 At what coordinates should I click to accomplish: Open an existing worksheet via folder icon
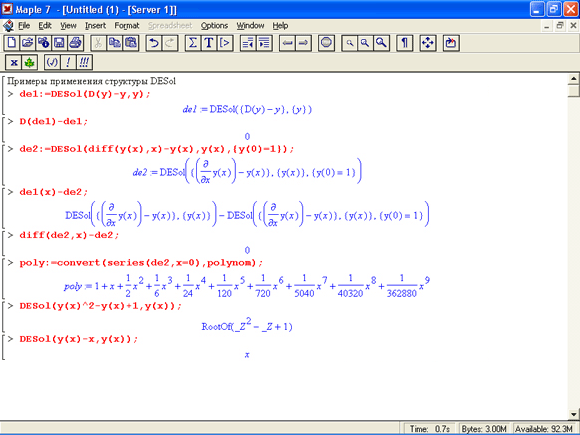coord(27,43)
